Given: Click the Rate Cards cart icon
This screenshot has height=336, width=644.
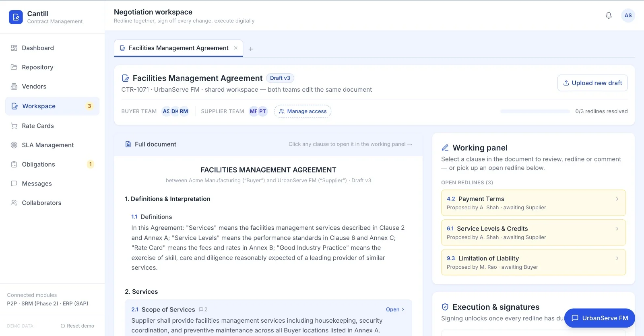Looking at the screenshot, I should (14, 126).
